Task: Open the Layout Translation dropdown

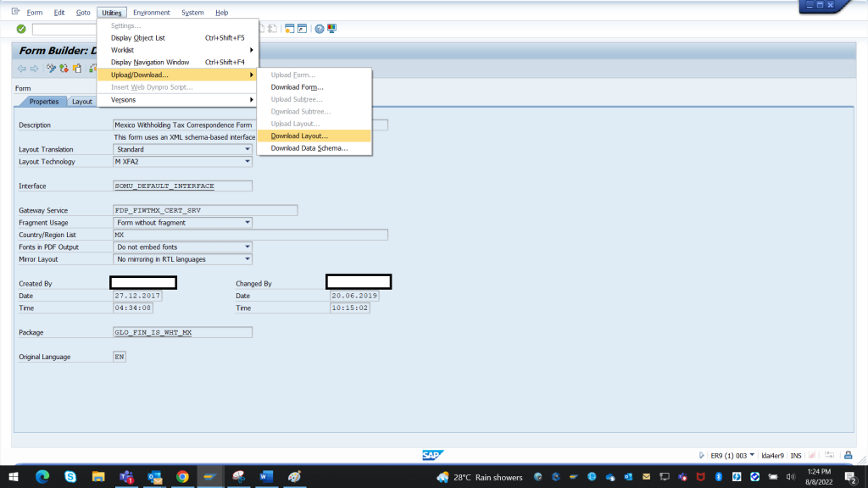Action: point(248,149)
